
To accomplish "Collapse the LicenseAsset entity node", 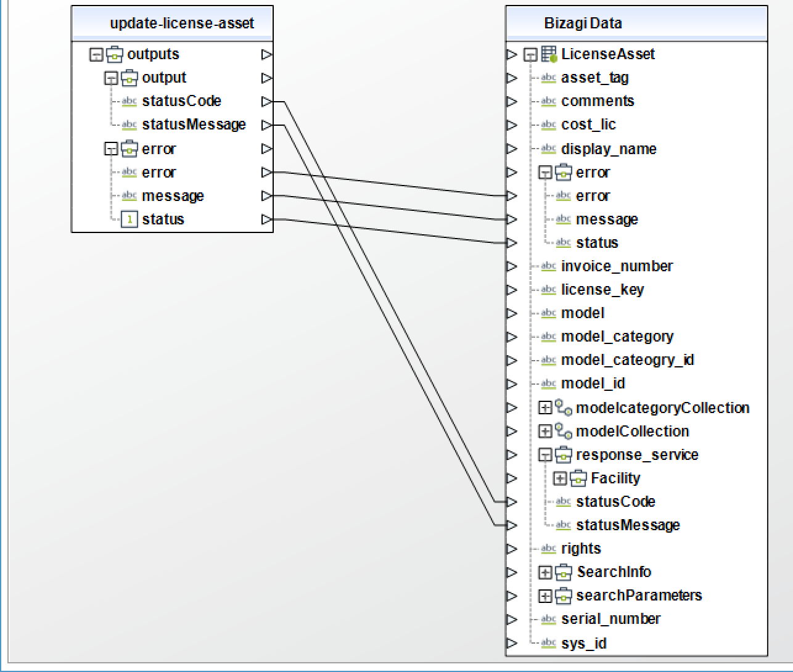I will (530, 55).
